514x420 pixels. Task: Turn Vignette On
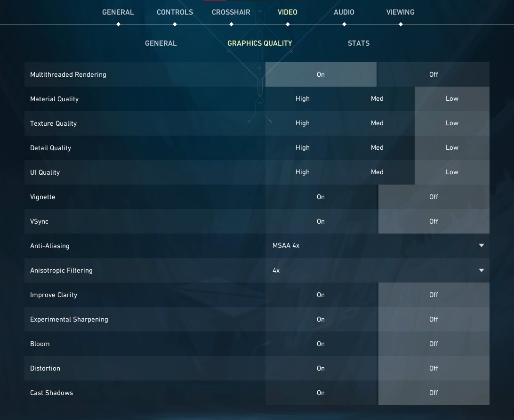[321, 197]
